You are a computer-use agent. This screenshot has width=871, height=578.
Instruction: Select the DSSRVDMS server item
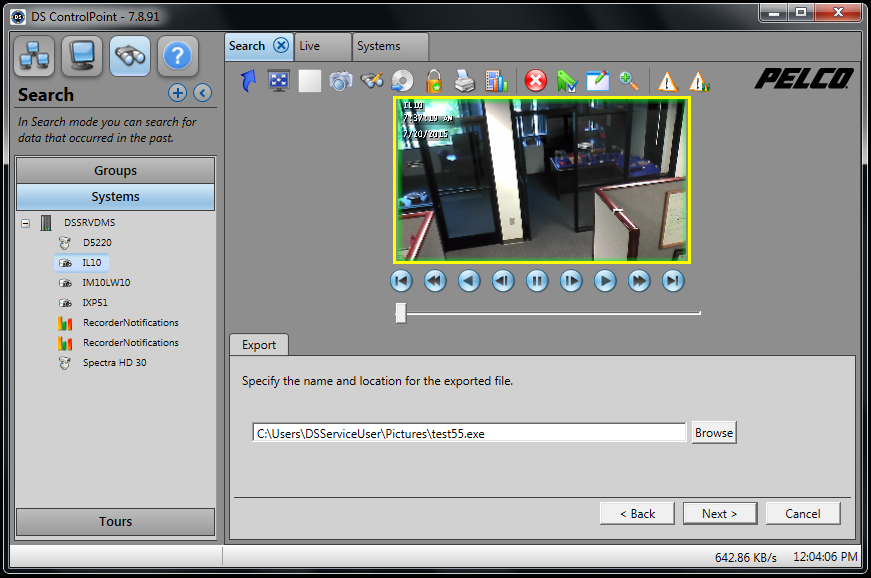pos(89,223)
